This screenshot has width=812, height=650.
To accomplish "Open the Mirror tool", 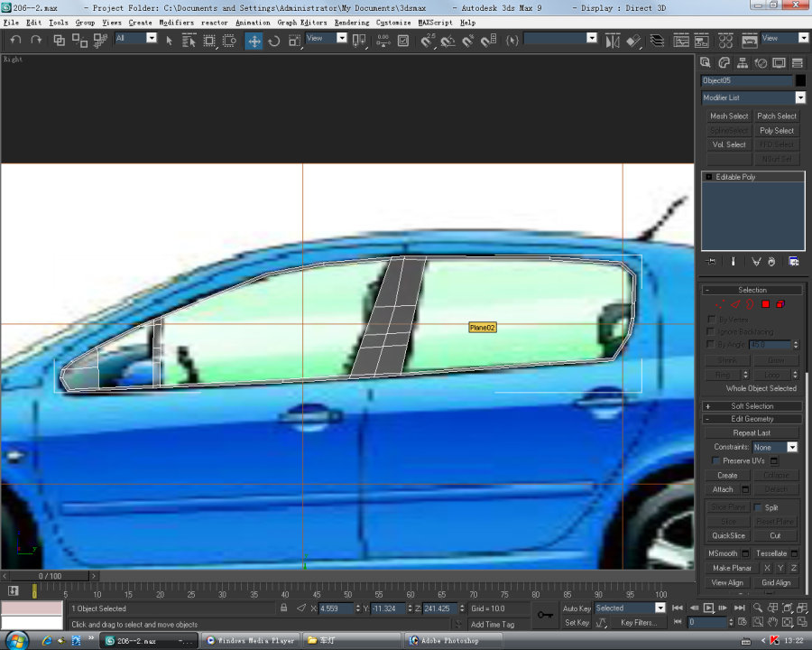I will coord(613,41).
